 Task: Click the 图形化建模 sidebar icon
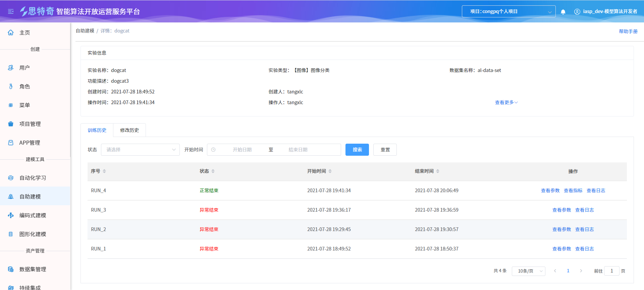11,234
